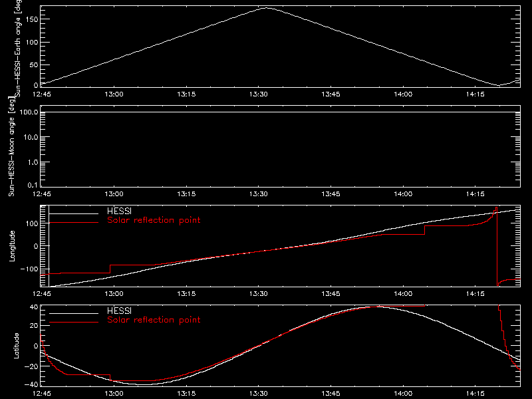Click the 20 tick on Latitude axis
This screenshot has width=532, height=399.
tap(34, 326)
